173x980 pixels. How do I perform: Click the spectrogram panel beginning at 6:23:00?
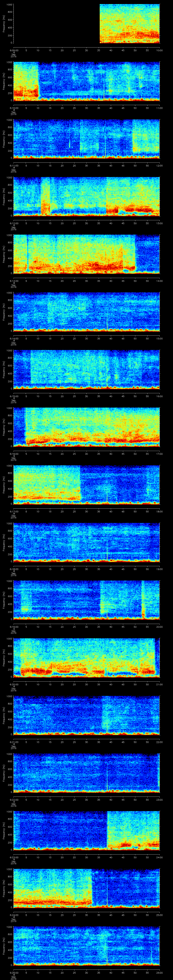click(87, 831)
